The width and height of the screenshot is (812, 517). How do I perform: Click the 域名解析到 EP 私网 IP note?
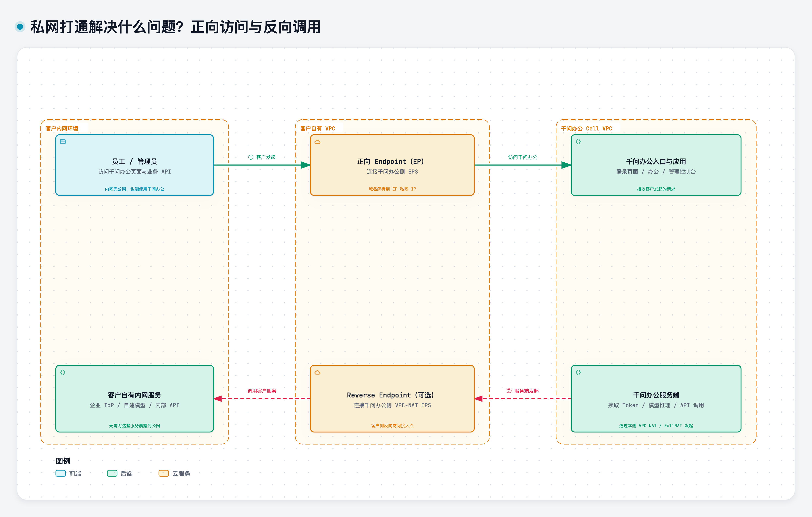pyautogui.click(x=392, y=189)
